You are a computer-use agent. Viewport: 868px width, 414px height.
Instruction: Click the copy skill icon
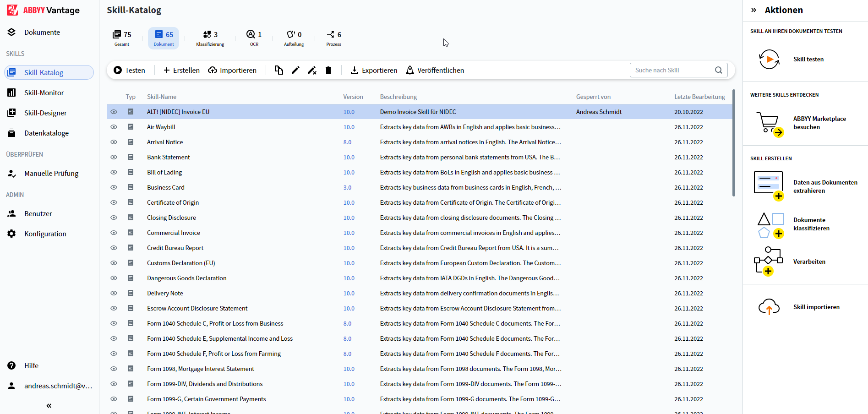pyautogui.click(x=278, y=70)
